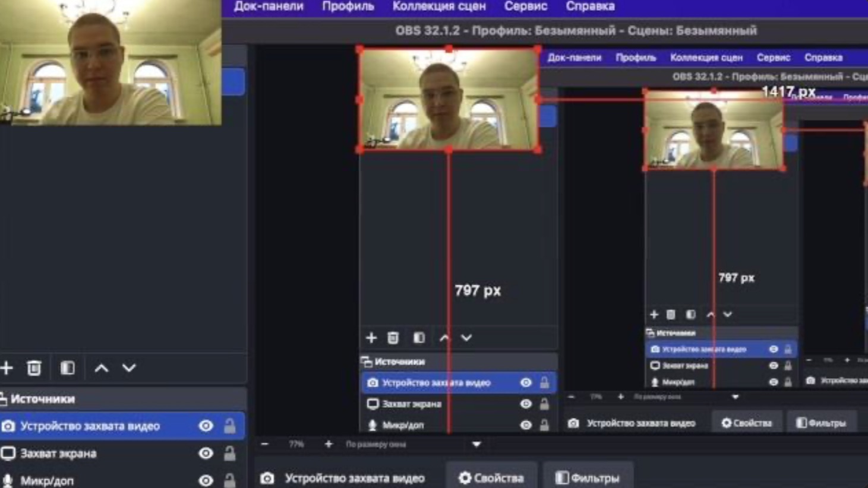Viewport: 868px width, 488px height.
Task: Hide Захват экрана using its main eye icon
Action: 206,454
